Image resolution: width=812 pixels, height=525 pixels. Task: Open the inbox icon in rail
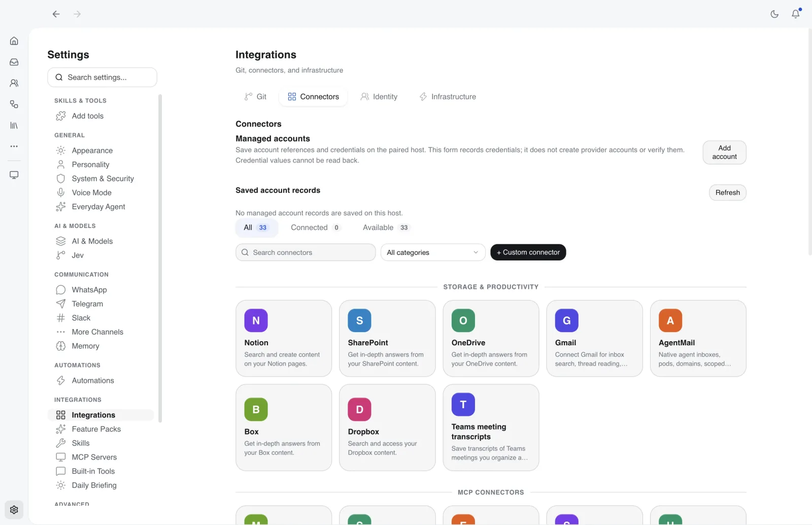[14, 62]
